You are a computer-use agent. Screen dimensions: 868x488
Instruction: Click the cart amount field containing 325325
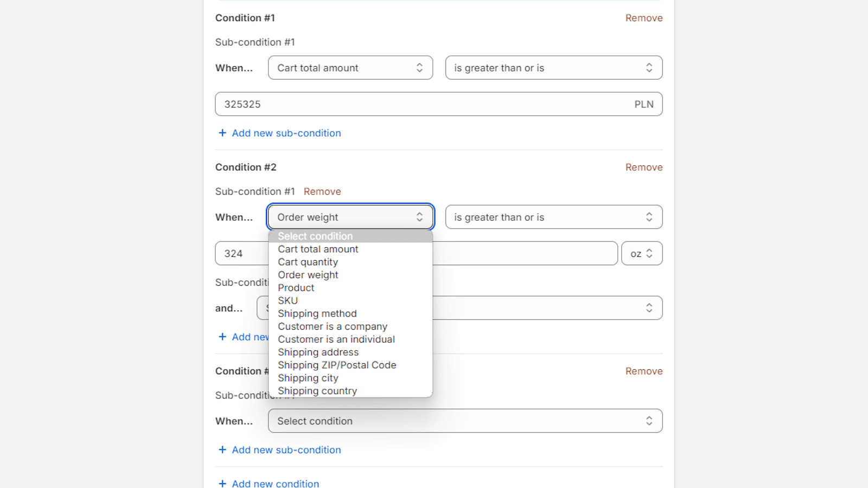coord(423,104)
